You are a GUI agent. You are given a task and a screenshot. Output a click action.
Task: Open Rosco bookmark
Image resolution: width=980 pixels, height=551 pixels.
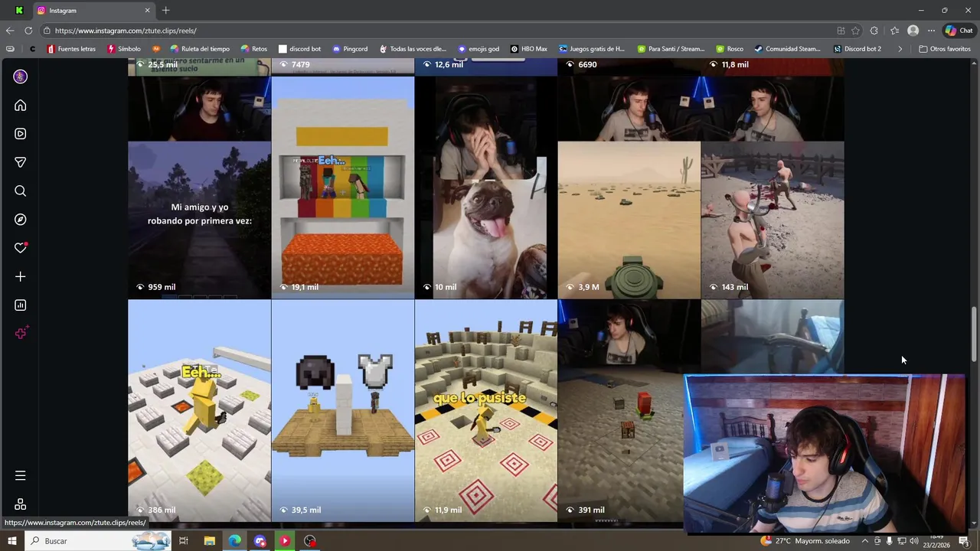[x=730, y=49]
